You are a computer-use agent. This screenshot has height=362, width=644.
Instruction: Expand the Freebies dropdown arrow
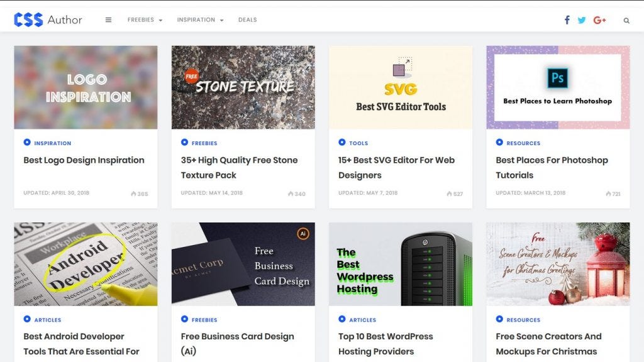click(160, 20)
